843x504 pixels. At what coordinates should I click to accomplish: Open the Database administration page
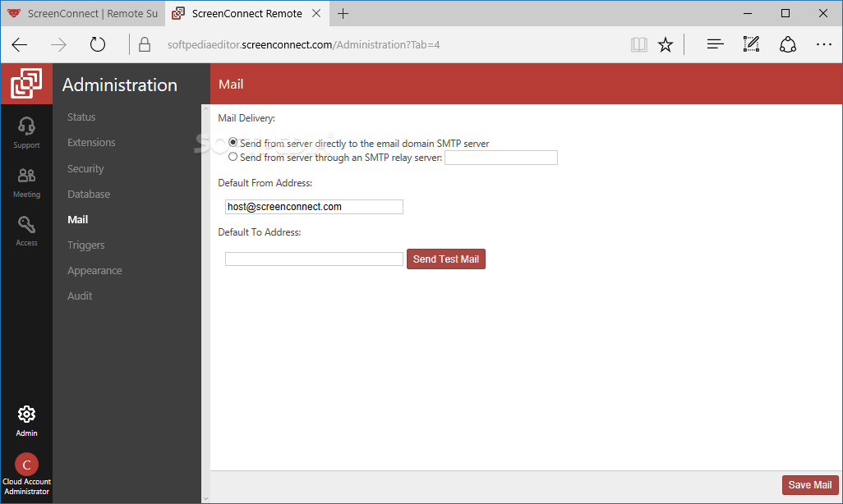tap(89, 194)
